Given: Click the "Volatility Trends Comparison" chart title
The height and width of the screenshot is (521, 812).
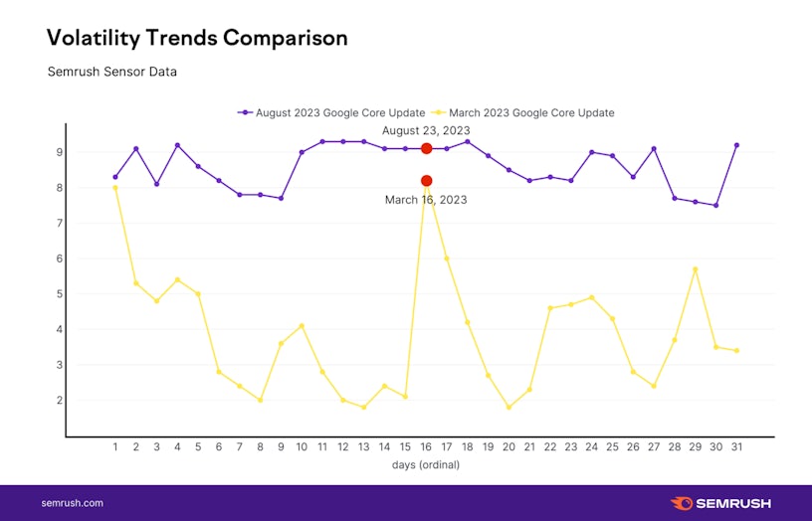Looking at the screenshot, I should (x=197, y=38).
